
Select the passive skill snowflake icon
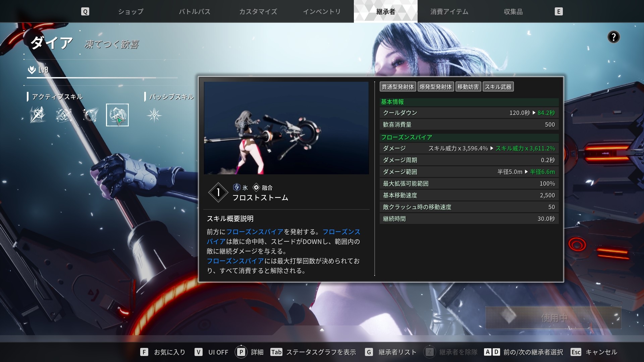click(154, 115)
